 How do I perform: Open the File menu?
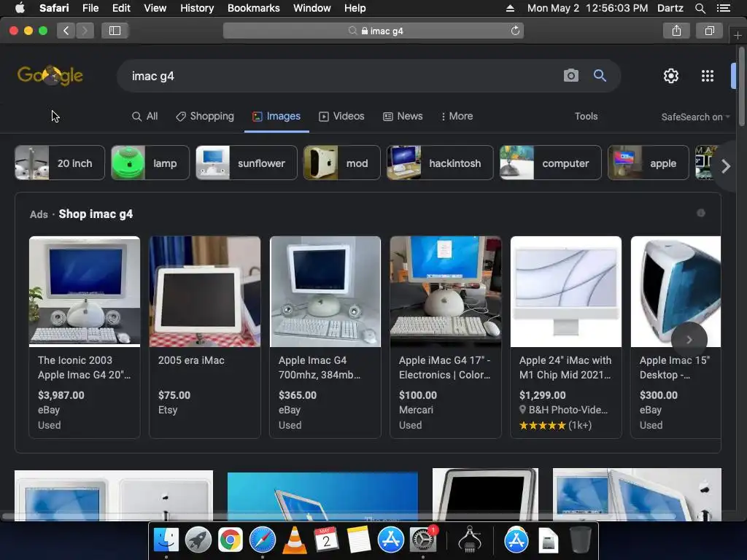90,8
